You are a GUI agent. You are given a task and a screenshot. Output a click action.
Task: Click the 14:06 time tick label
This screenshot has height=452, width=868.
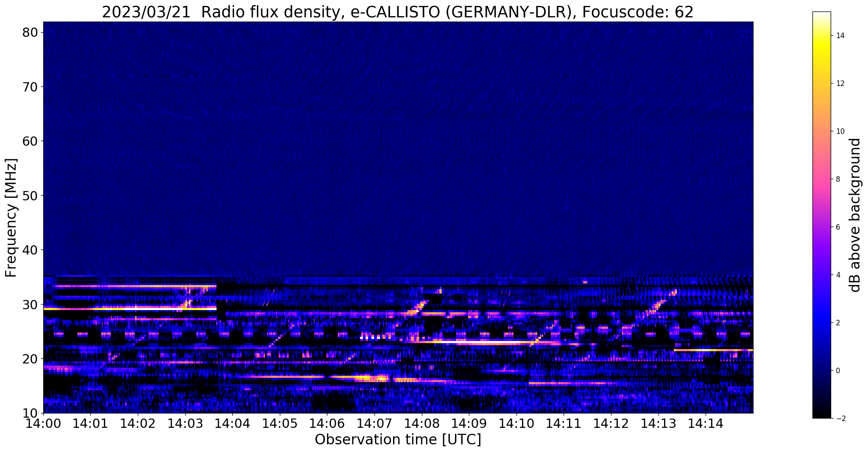tap(327, 423)
